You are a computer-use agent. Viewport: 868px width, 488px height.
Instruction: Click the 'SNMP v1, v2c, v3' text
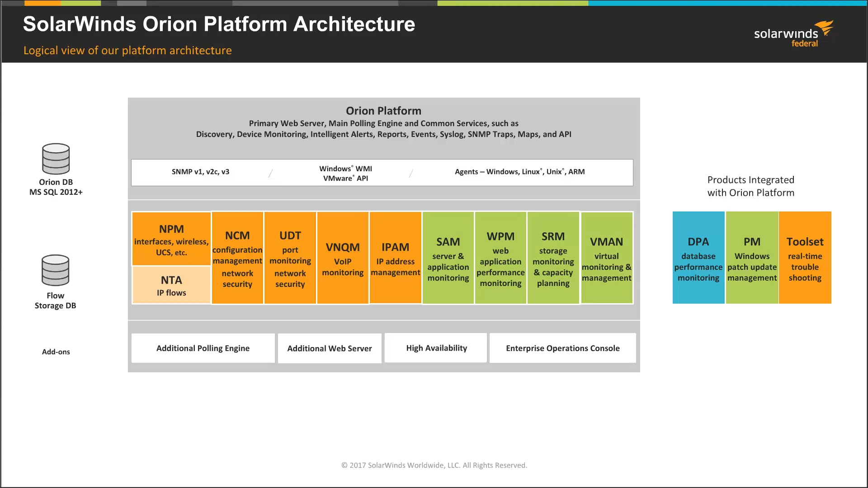click(200, 172)
